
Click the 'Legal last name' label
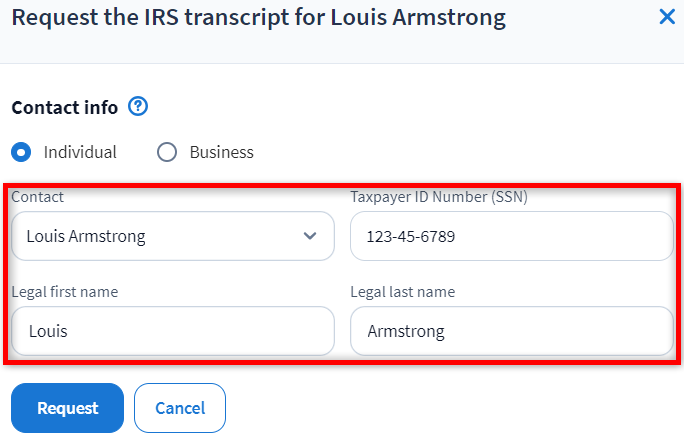[x=402, y=292]
